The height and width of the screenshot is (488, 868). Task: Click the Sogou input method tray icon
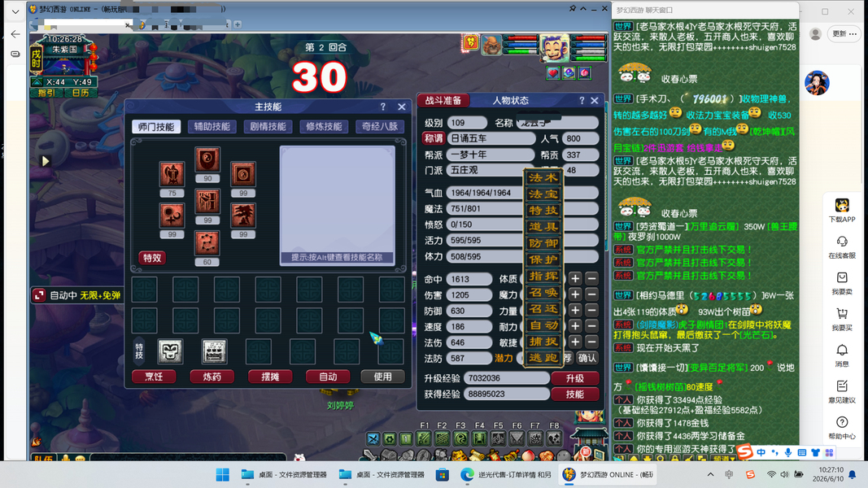[x=750, y=475]
